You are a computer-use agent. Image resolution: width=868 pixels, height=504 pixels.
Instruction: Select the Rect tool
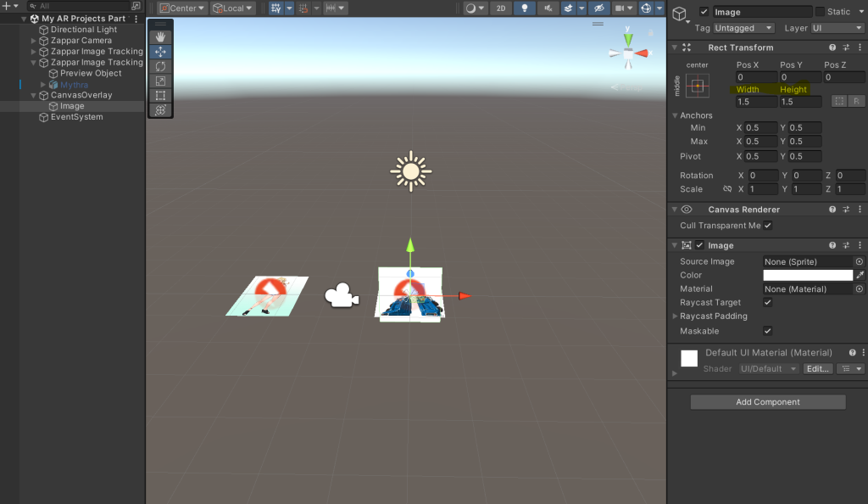(x=160, y=95)
